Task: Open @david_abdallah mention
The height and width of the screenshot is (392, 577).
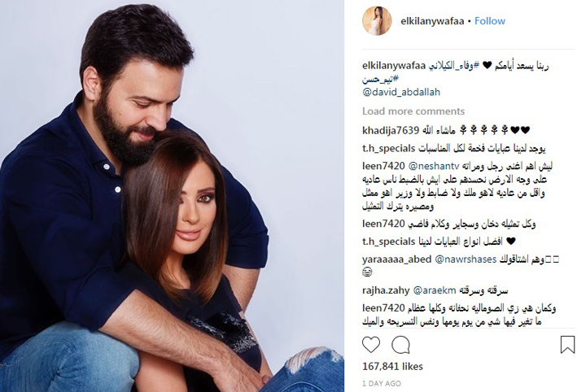Action: pos(401,92)
